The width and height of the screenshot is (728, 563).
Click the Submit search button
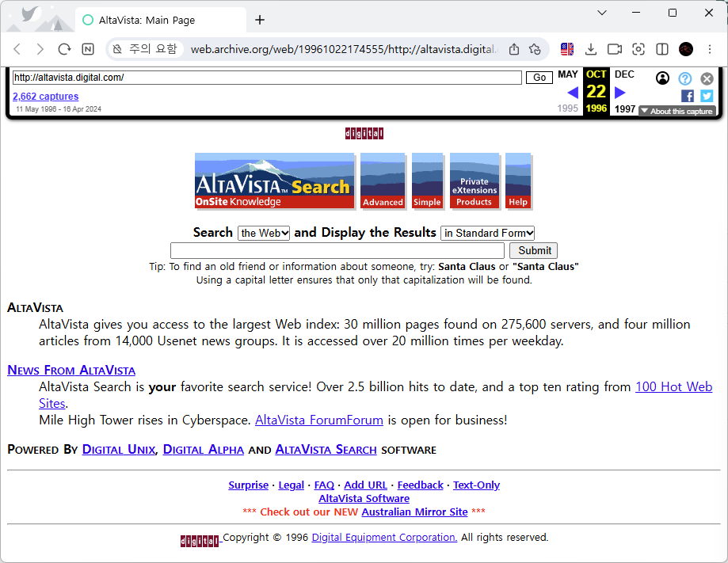(x=533, y=251)
